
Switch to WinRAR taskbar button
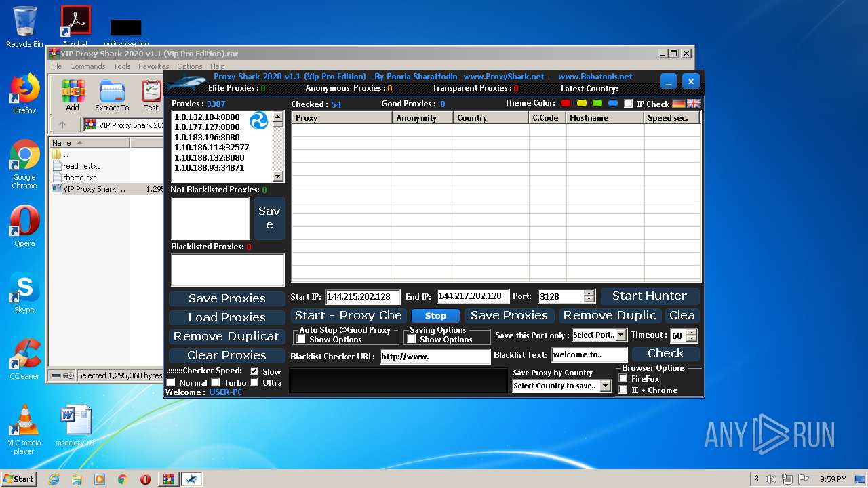(169, 479)
